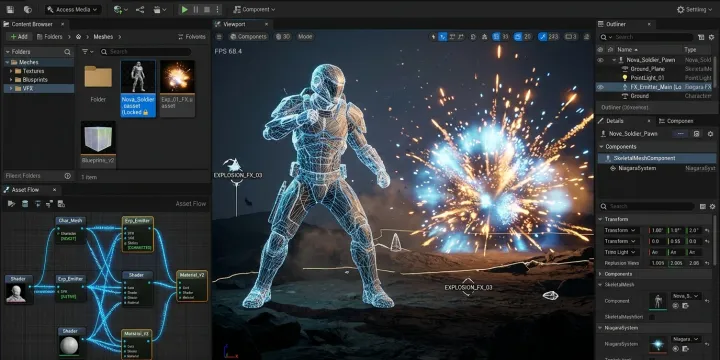Select the Nova_Soldier asset thumbnail
Image resolution: width=720 pixels, height=360 pixels.
click(x=138, y=77)
